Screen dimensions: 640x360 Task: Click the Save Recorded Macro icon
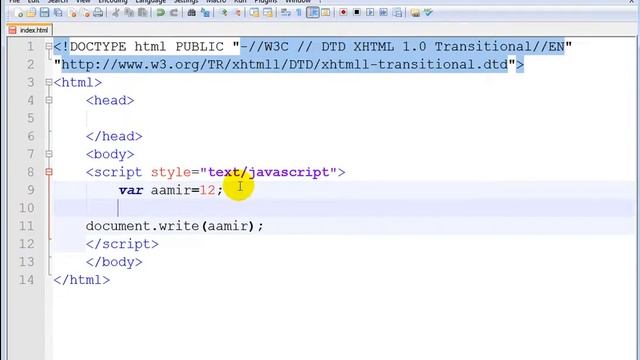point(397,13)
